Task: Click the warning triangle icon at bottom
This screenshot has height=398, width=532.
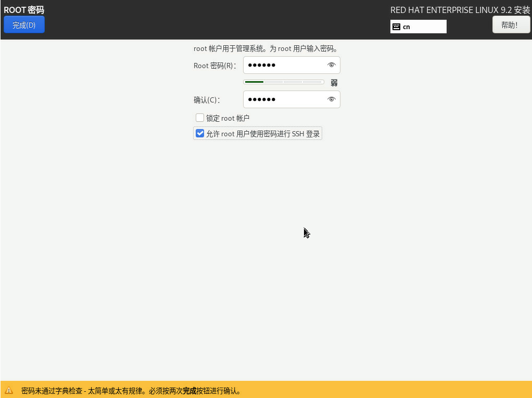Action: 9,390
